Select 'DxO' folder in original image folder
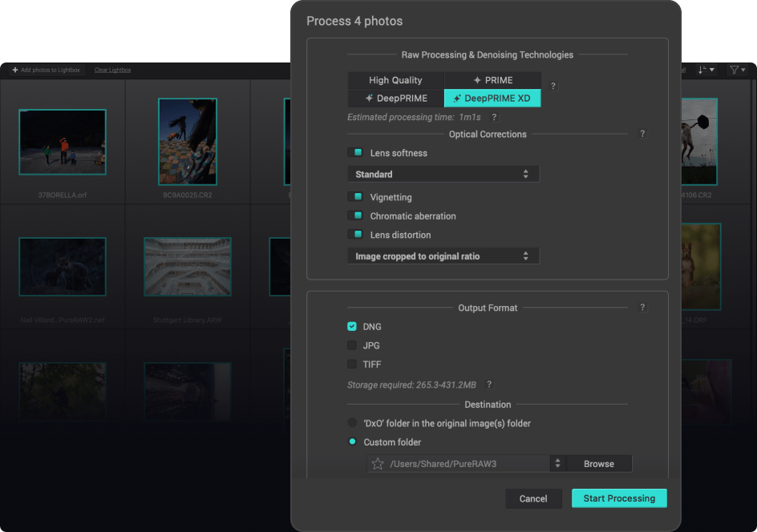 352,423
